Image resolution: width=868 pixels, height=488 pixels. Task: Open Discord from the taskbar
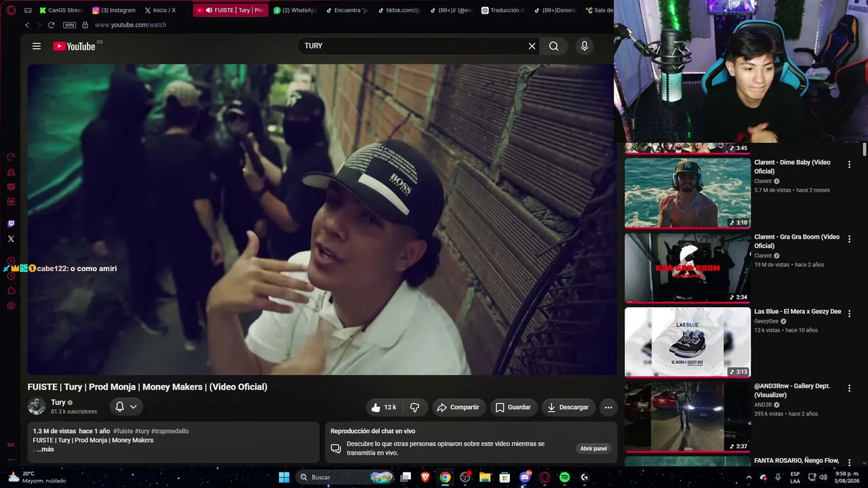525,477
